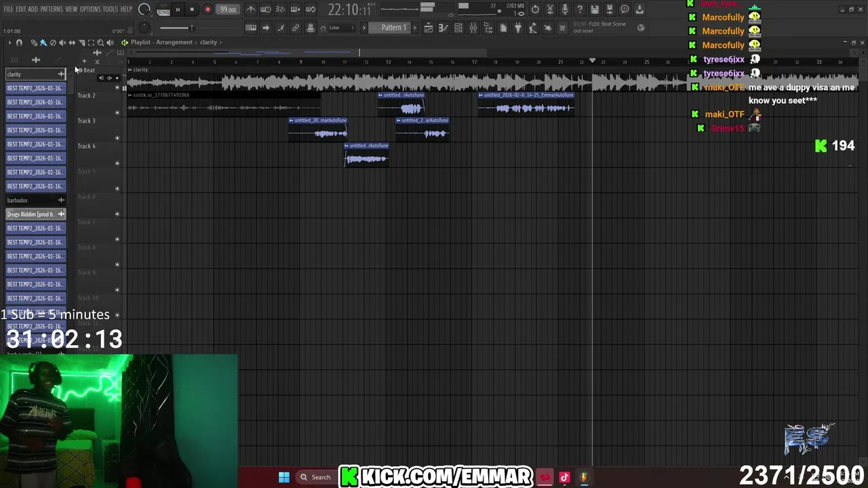Click the undo history circular arrow icon
Screen dimensions: 868x488
pyautogui.click(x=535, y=9)
